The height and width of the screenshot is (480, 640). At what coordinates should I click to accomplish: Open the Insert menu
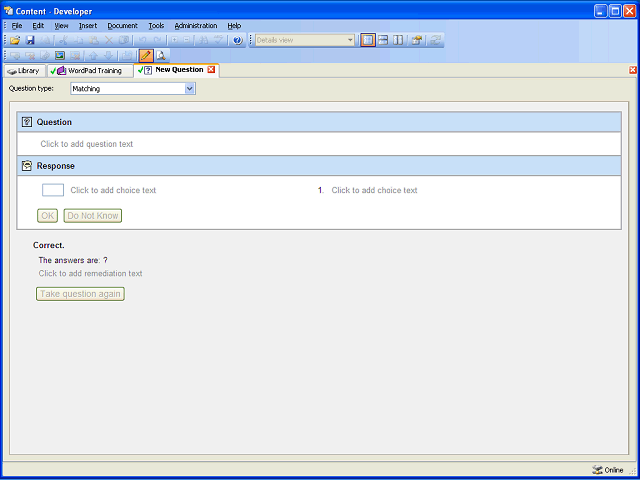88,26
